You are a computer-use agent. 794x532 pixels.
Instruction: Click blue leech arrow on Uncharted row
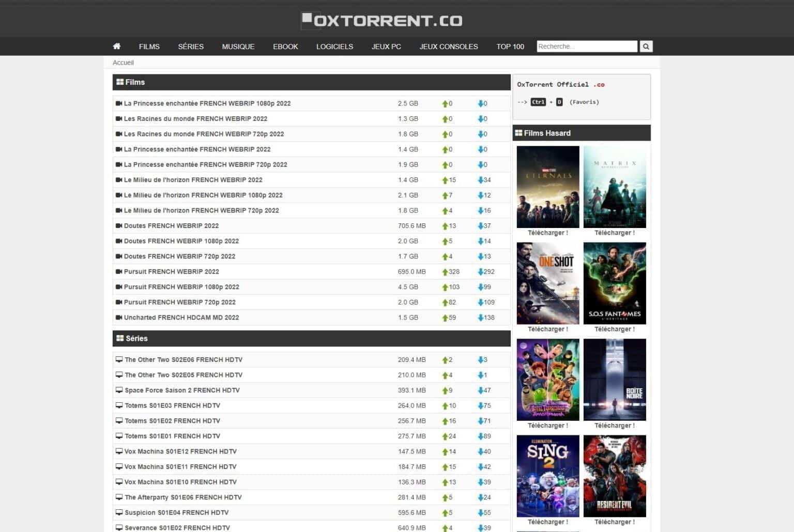pos(481,318)
